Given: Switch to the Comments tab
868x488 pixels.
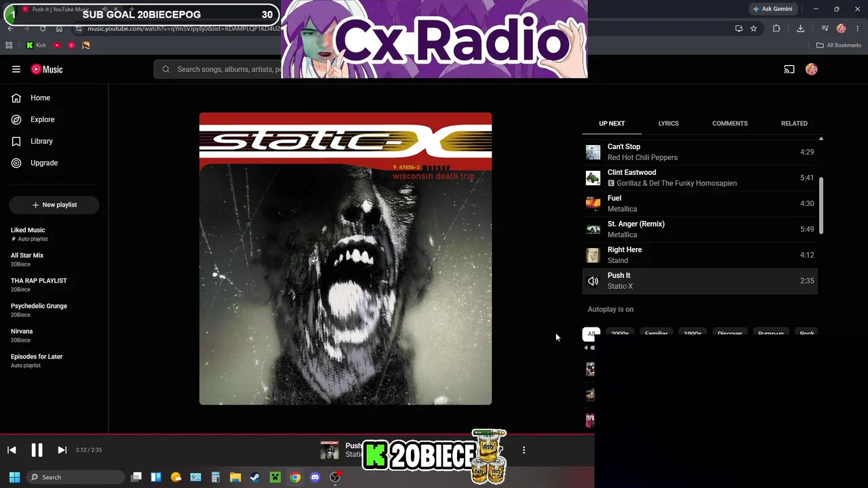Looking at the screenshot, I should pyautogui.click(x=730, y=123).
